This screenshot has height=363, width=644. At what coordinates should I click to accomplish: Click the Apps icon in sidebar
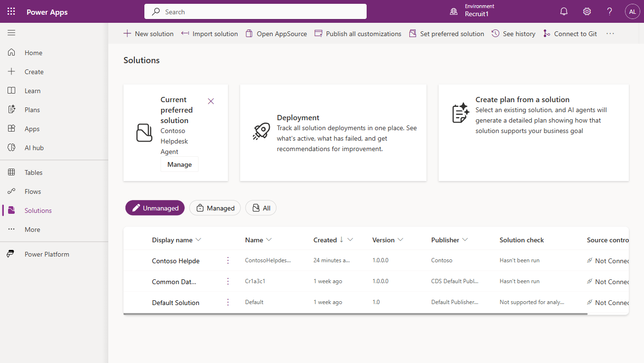pos(12,129)
